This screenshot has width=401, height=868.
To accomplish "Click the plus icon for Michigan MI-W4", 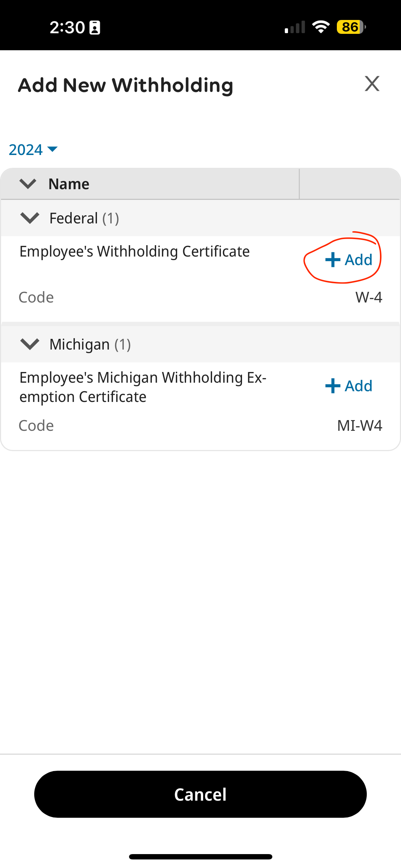I will [333, 386].
